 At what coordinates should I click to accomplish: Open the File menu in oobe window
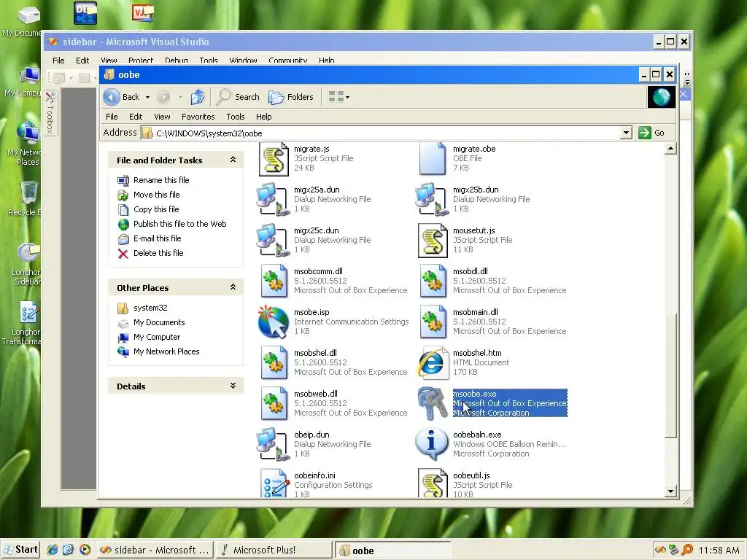tap(112, 117)
